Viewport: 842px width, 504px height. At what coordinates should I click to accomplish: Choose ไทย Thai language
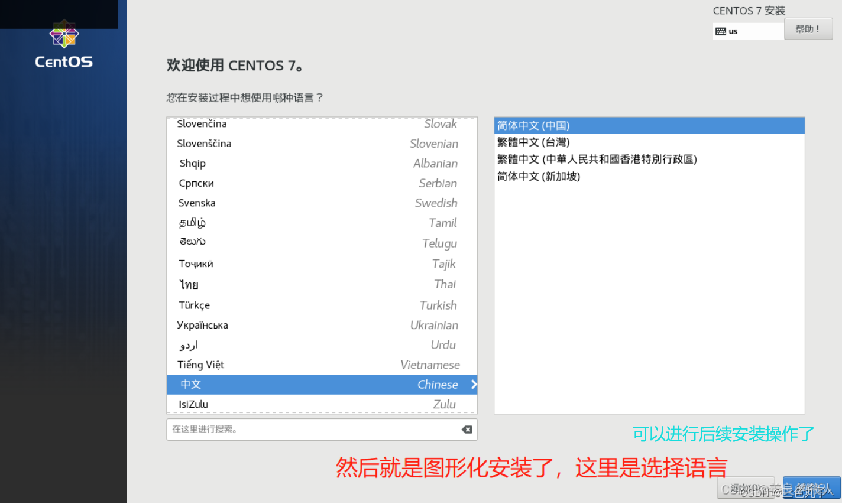pyautogui.click(x=322, y=285)
